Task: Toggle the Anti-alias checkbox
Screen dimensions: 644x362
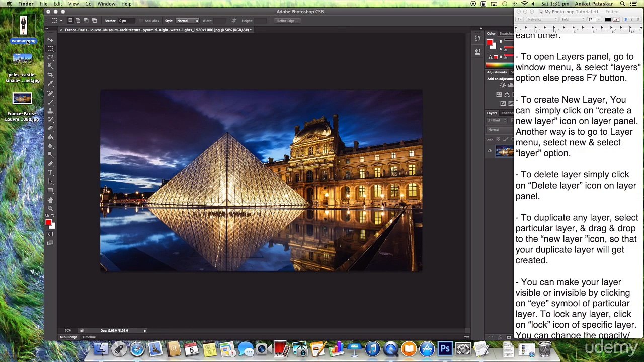Action: click(141, 21)
